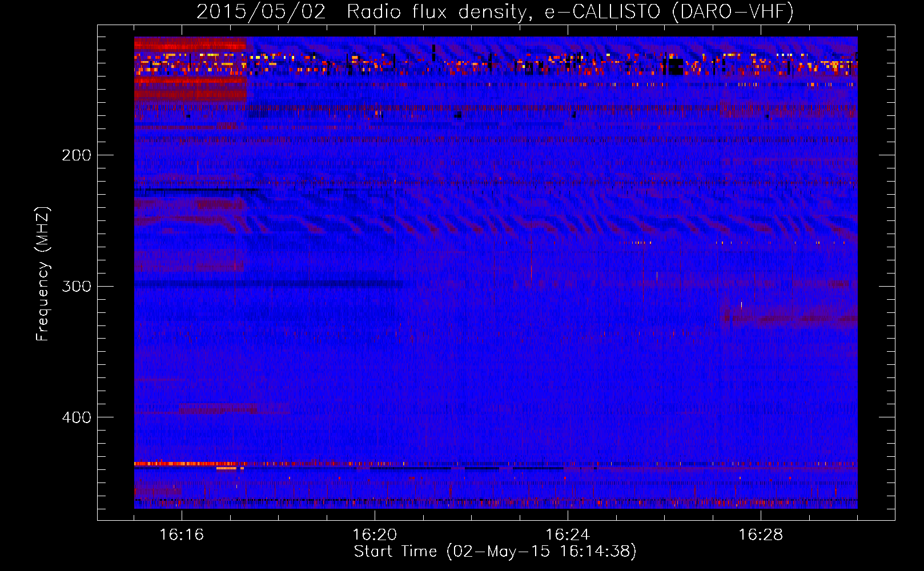This screenshot has width=924, height=571.
Task: Click the Start Time axis title
Action: click(395, 552)
